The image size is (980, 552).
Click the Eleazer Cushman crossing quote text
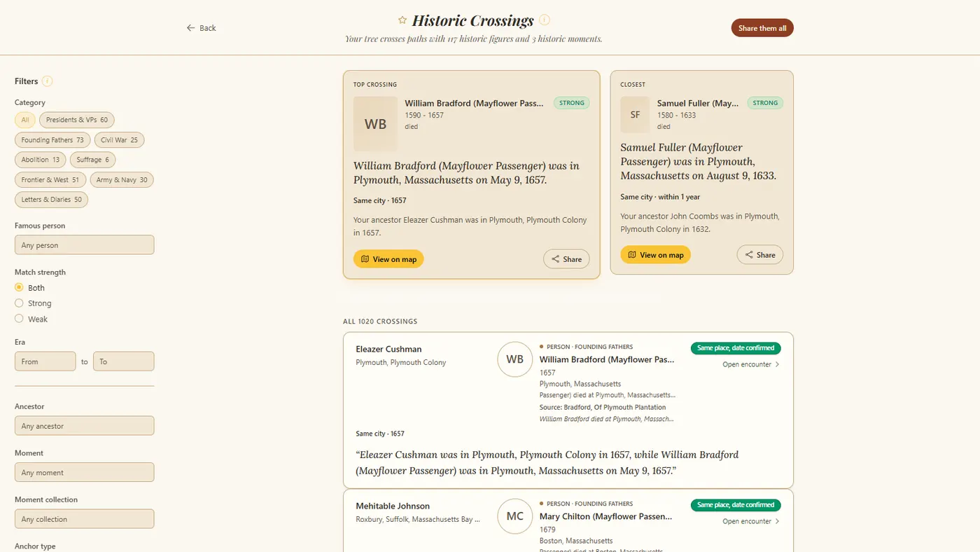coord(547,462)
